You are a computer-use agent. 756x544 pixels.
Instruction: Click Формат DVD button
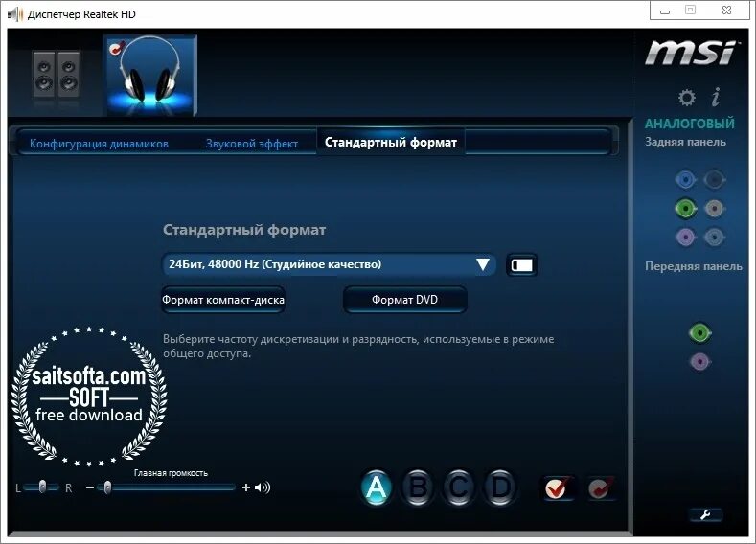coord(405,300)
